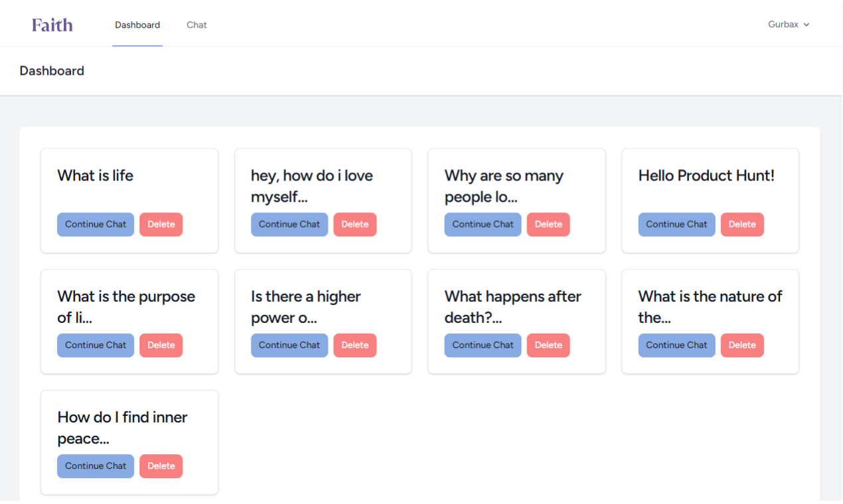843x504 pixels.
Task: Delete the "How do I find inner peace" chat
Action: pyautogui.click(x=161, y=466)
